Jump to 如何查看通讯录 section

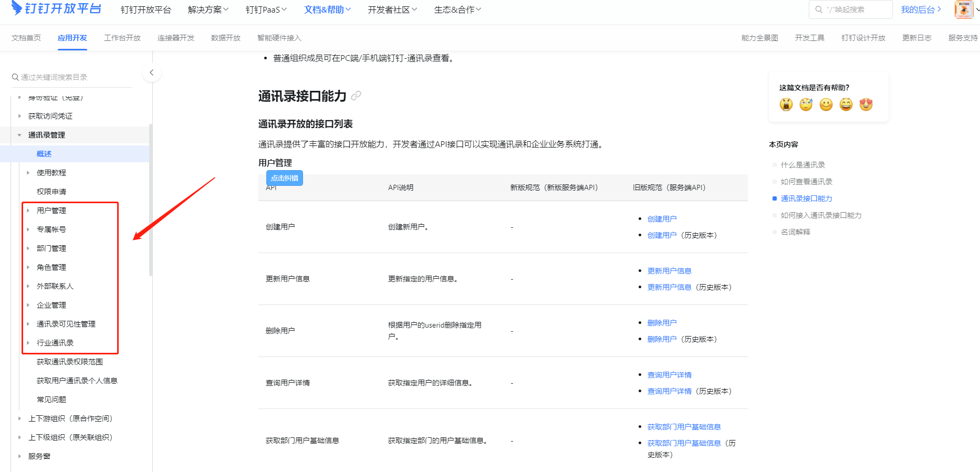[x=806, y=182]
